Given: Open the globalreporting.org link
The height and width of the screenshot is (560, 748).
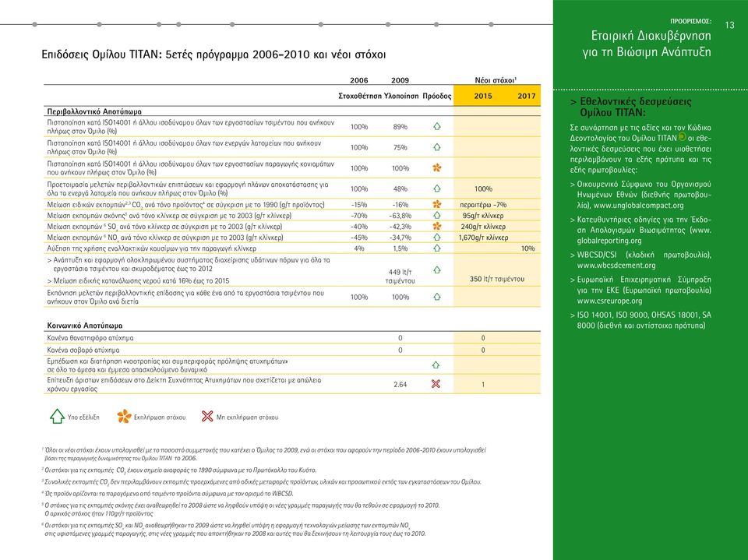Looking at the screenshot, I should click(x=609, y=241).
